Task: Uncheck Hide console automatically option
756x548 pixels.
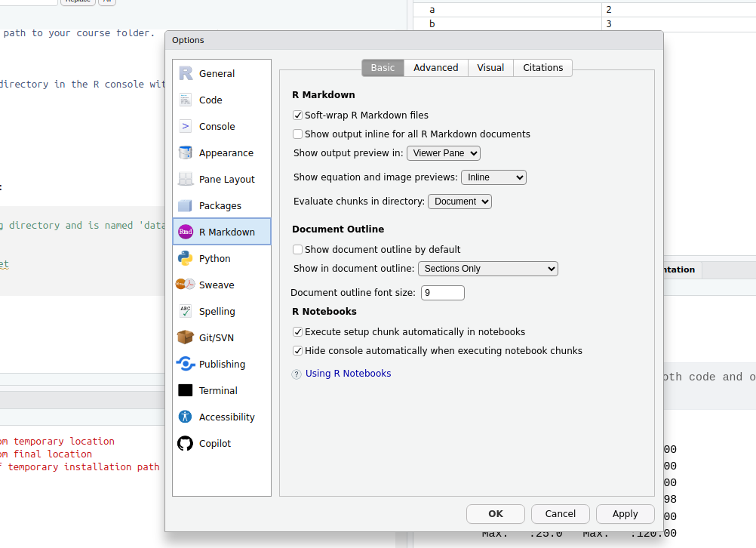Action: tap(298, 351)
